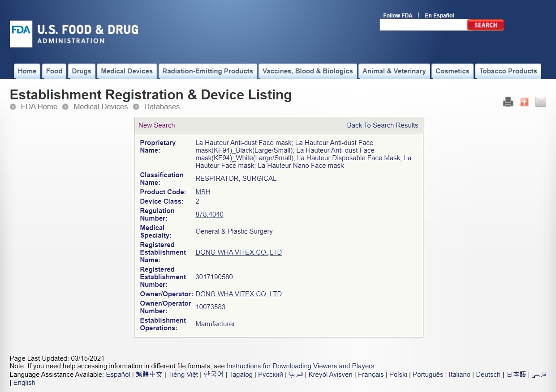556x392 pixels.
Task: Open the Radiation-Emitting Products tab
Action: (x=207, y=71)
